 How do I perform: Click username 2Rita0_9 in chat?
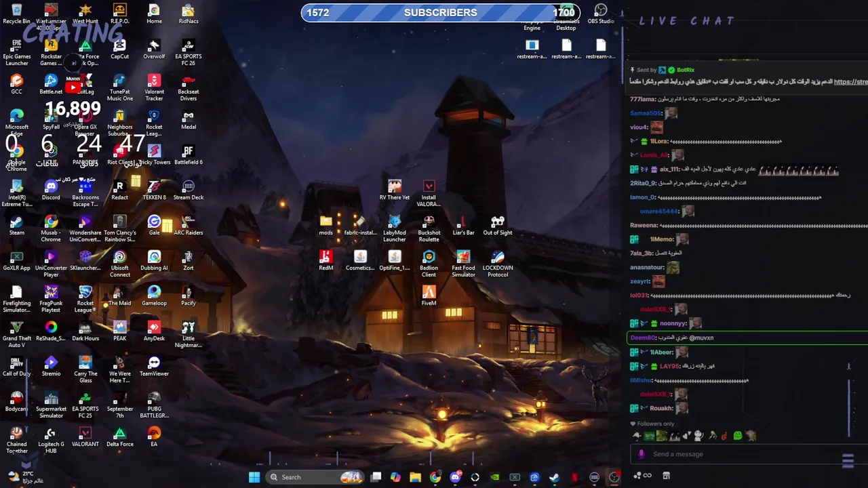pyautogui.click(x=643, y=183)
